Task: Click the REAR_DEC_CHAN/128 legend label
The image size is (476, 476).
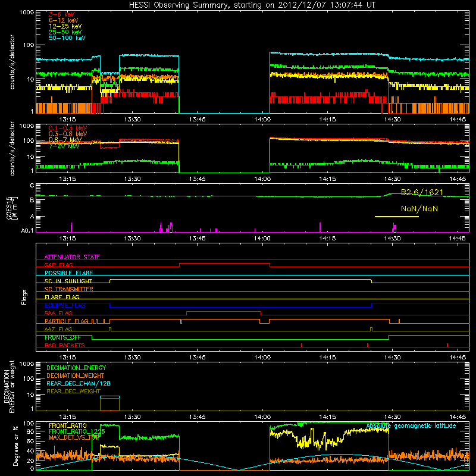Action: 79,383
